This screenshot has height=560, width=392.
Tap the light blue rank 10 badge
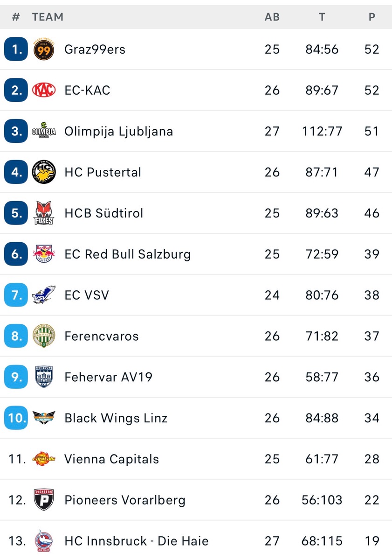[x=16, y=418]
